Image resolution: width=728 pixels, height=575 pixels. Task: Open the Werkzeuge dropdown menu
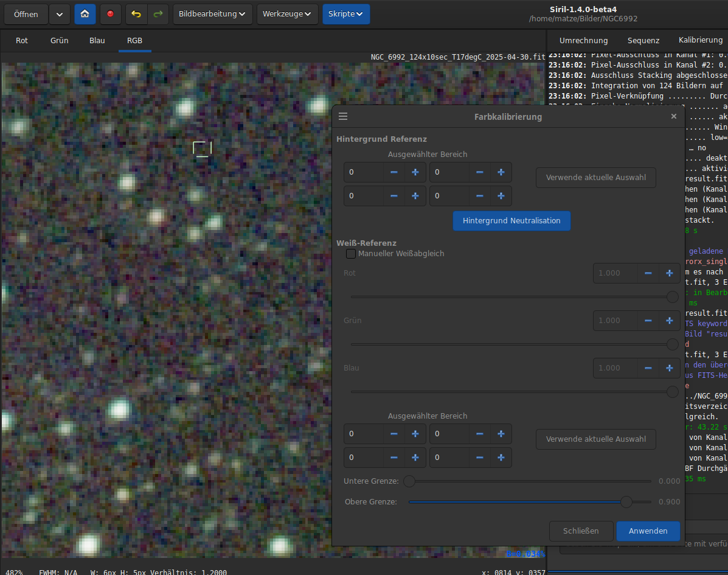(287, 14)
